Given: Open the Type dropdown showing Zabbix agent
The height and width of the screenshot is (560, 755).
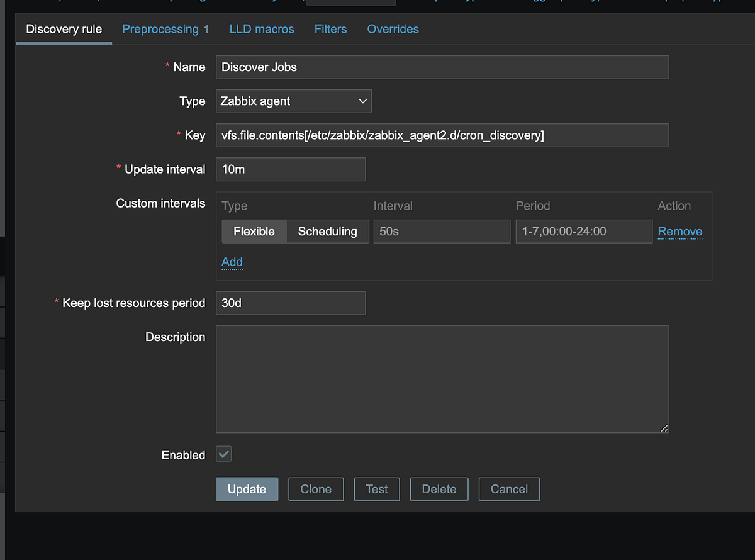Looking at the screenshot, I should (293, 101).
